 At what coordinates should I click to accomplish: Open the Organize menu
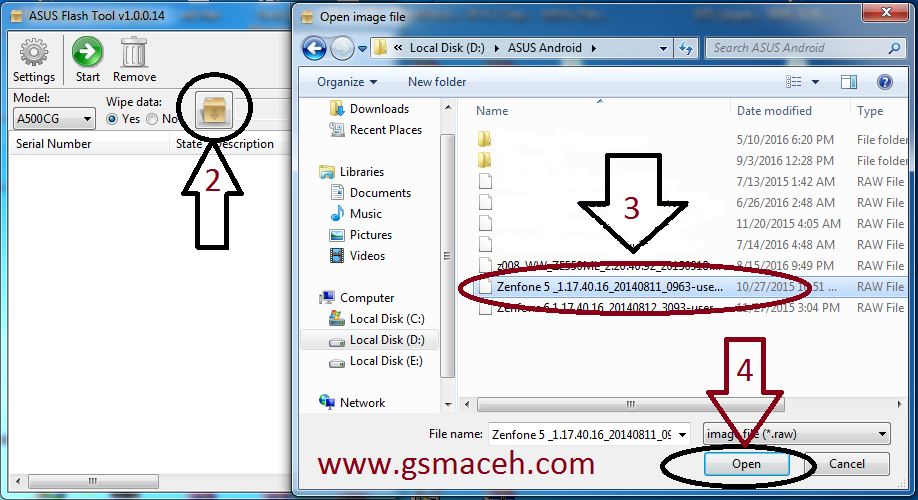(x=347, y=82)
